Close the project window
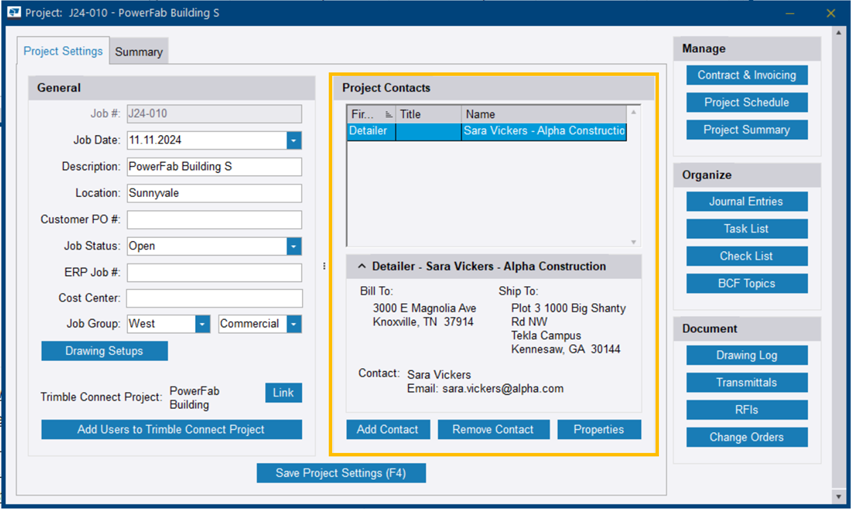 tap(830, 13)
